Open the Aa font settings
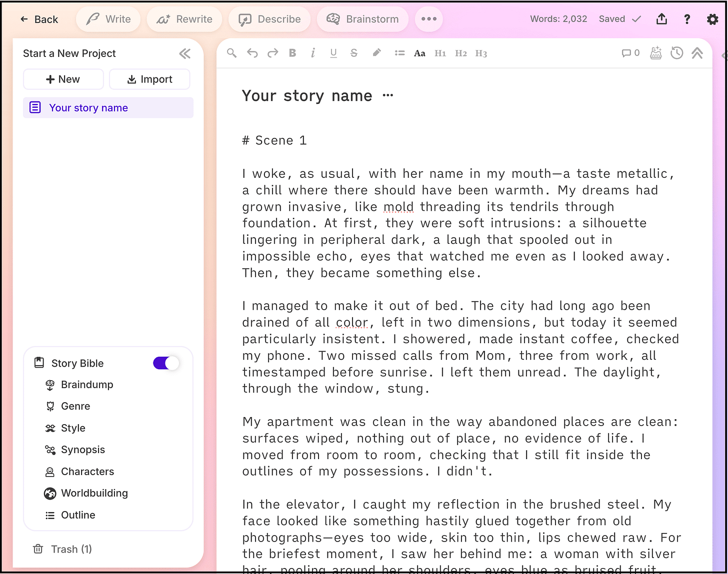The height and width of the screenshot is (574, 728). [419, 53]
